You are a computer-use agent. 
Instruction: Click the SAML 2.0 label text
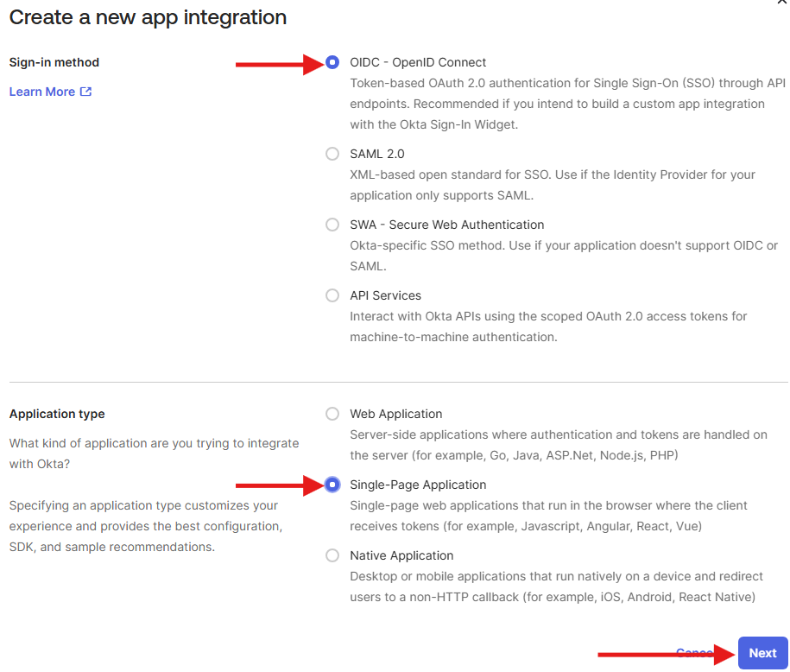click(x=376, y=154)
